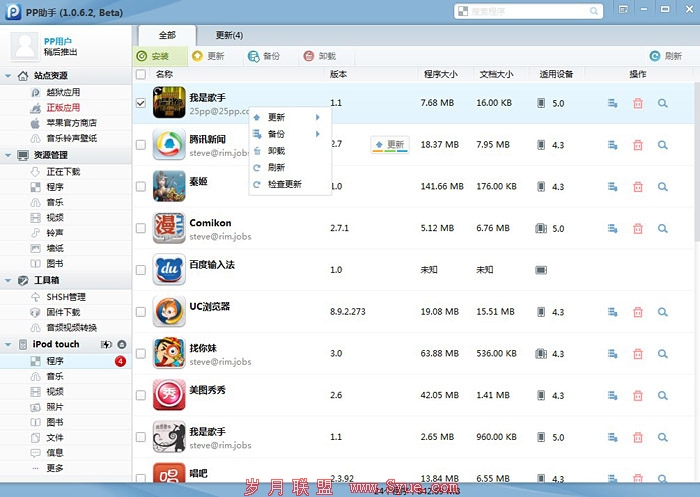Screen dimensions: 700x497
Task: Click the 备份 toolbar button
Action: click(x=264, y=56)
